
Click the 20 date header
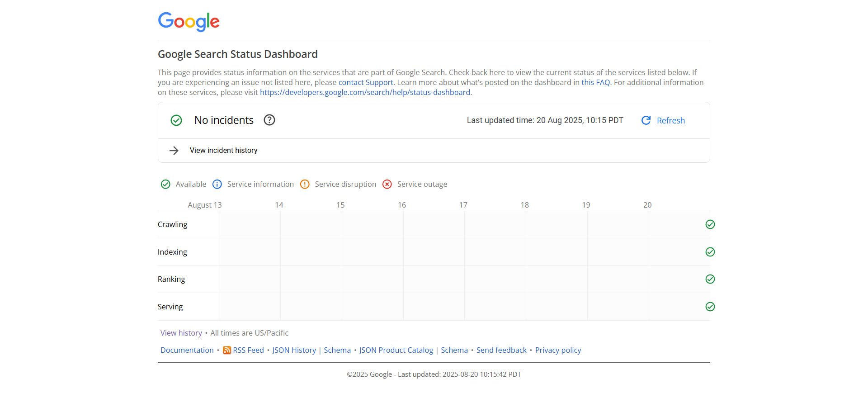[x=647, y=205]
